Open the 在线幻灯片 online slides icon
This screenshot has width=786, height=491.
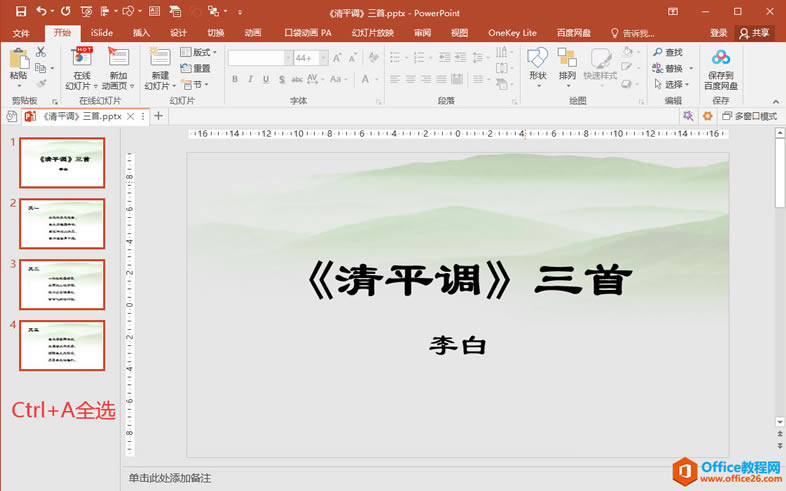tap(82, 57)
